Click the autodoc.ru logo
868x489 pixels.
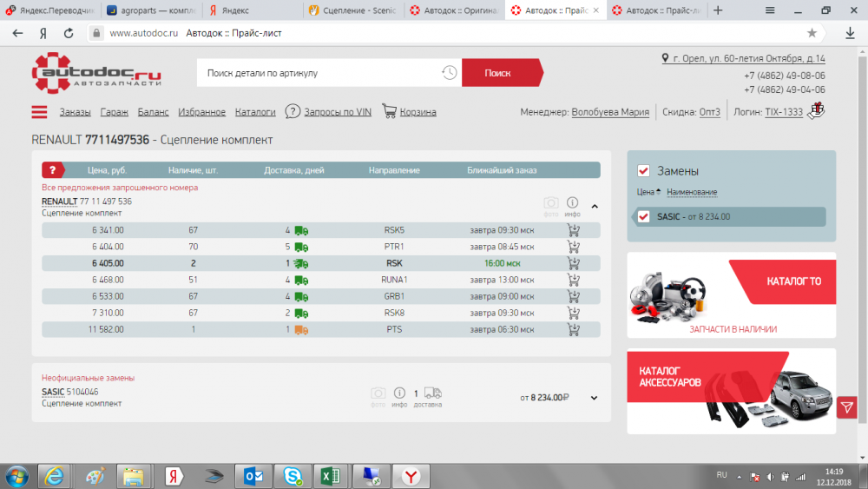pos(96,73)
